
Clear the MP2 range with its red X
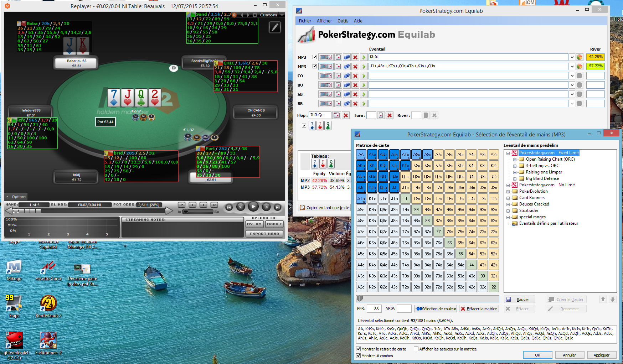pos(355,57)
